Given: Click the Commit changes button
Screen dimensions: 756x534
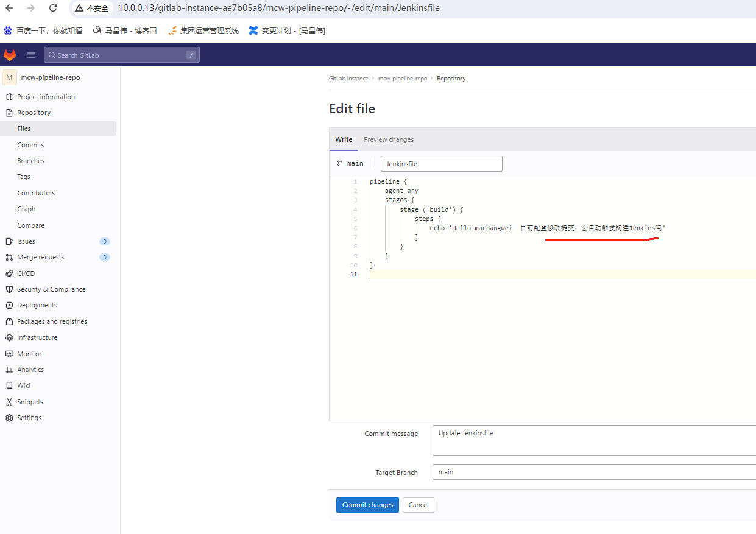Looking at the screenshot, I should tap(367, 505).
